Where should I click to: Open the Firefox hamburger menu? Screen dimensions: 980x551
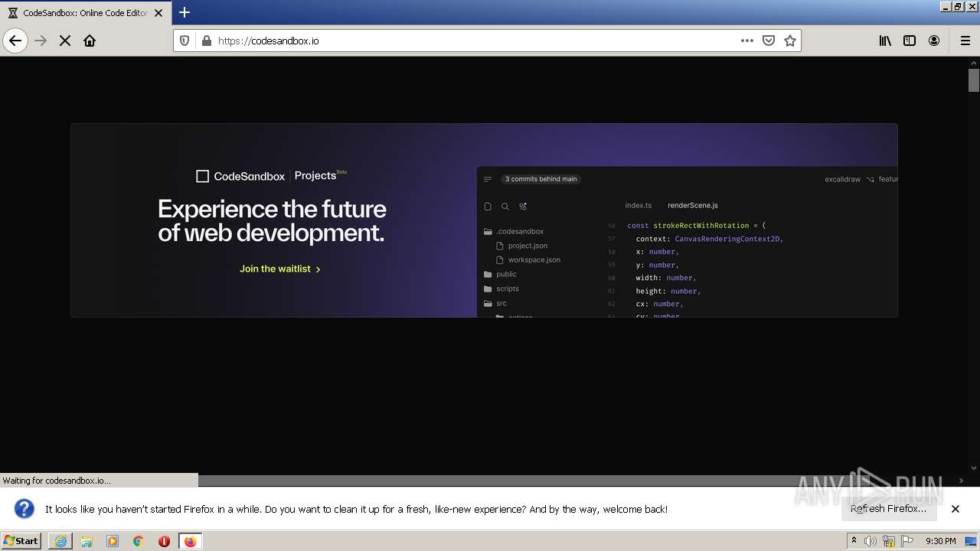click(965, 41)
